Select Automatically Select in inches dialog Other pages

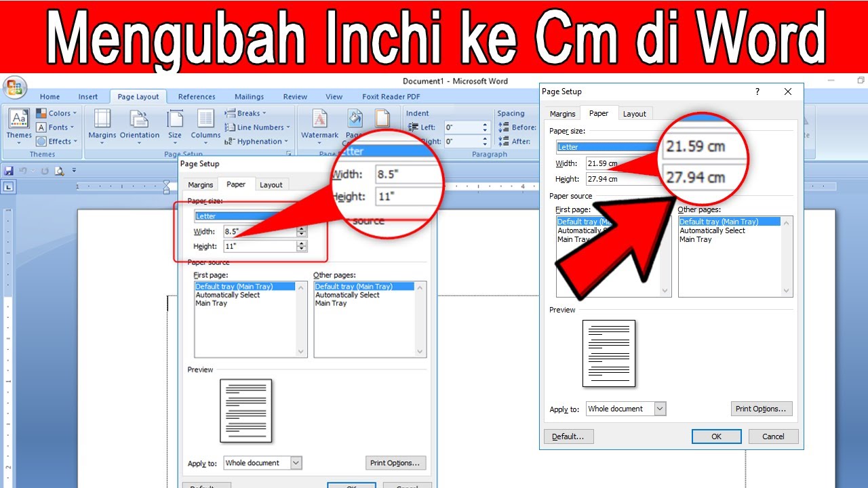(x=347, y=295)
